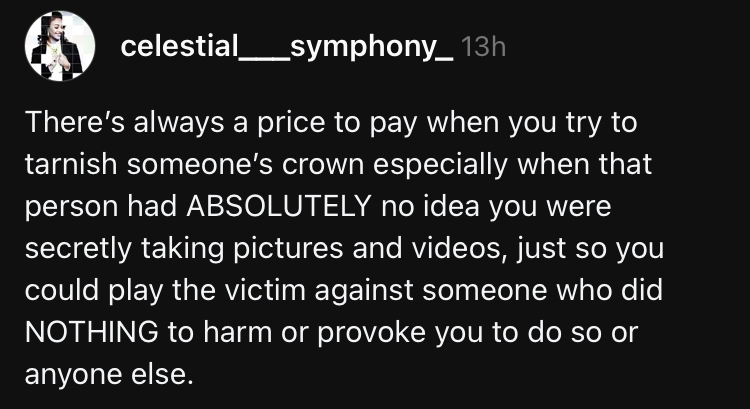Click the 13h post timestamp
750x409 pixels.
click(x=485, y=47)
